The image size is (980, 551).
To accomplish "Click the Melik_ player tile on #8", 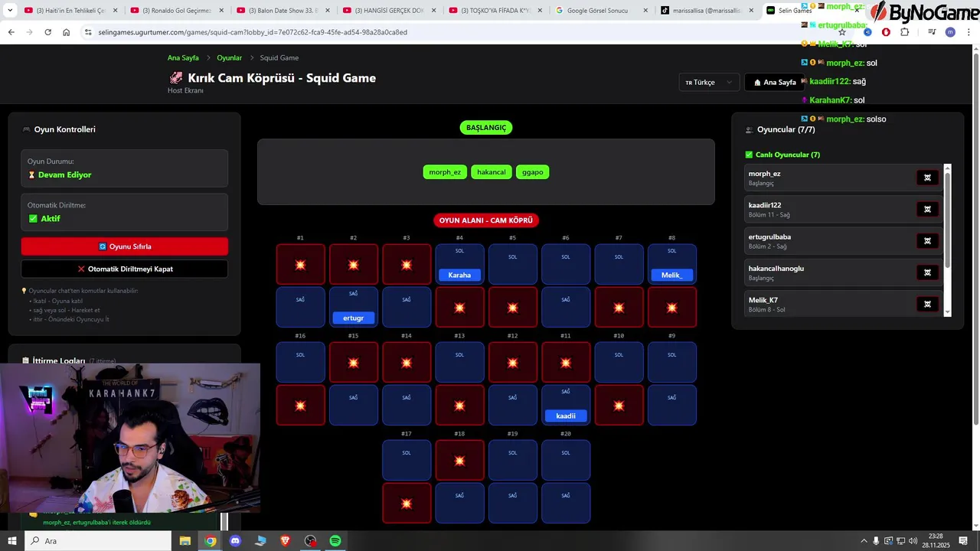I will (x=671, y=275).
